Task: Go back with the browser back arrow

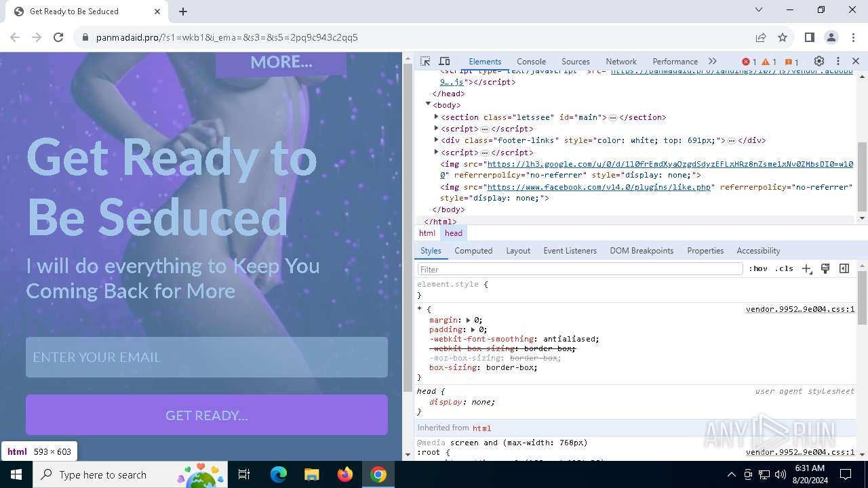Action: coord(15,37)
